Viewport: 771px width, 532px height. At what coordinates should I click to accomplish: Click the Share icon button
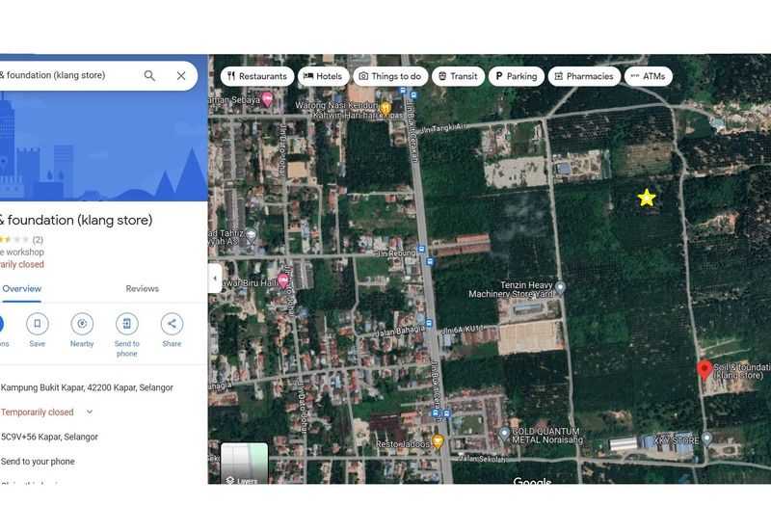coord(172,324)
